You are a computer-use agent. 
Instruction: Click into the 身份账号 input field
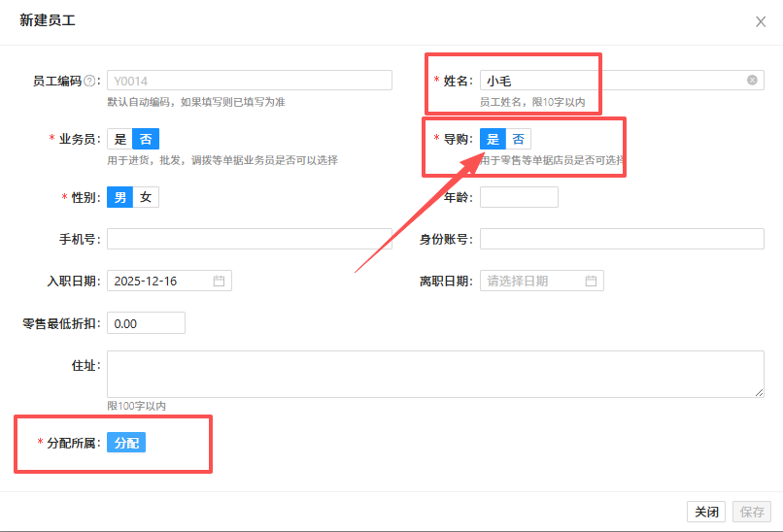(x=622, y=239)
